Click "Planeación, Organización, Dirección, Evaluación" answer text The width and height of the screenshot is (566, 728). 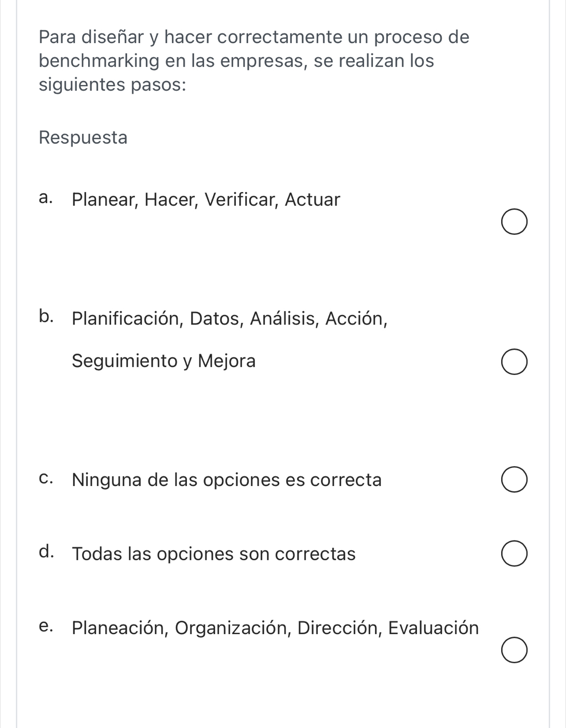pyautogui.click(x=275, y=628)
